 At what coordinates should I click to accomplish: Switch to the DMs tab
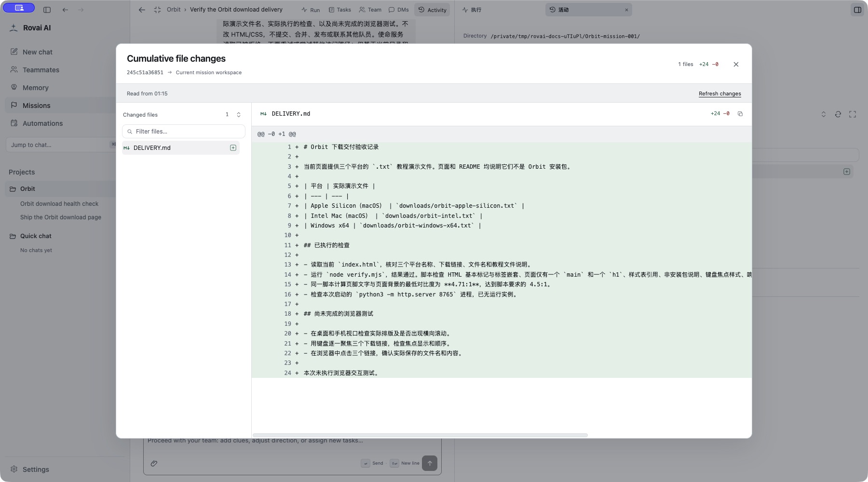pos(399,10)
